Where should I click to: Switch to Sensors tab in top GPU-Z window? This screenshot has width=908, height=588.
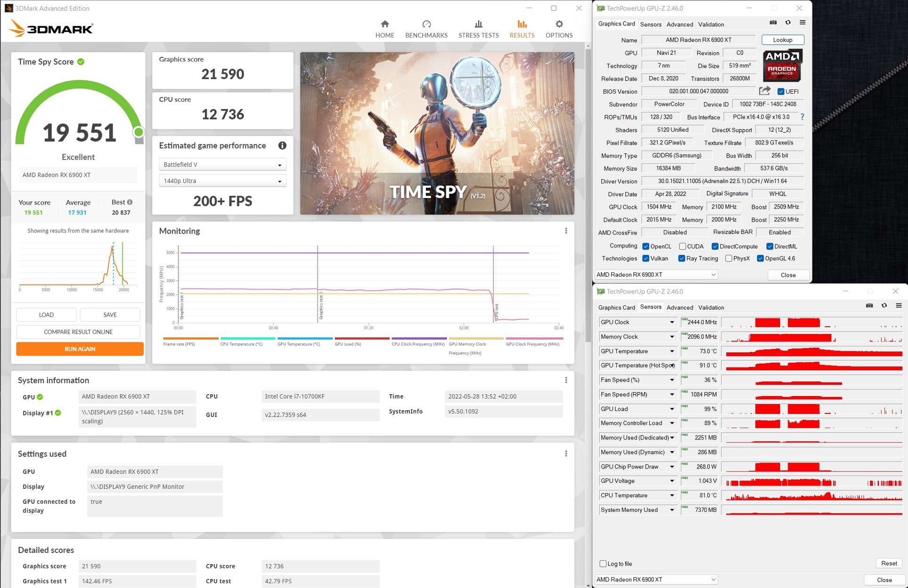pyautogui.click(x=651, y=24)
